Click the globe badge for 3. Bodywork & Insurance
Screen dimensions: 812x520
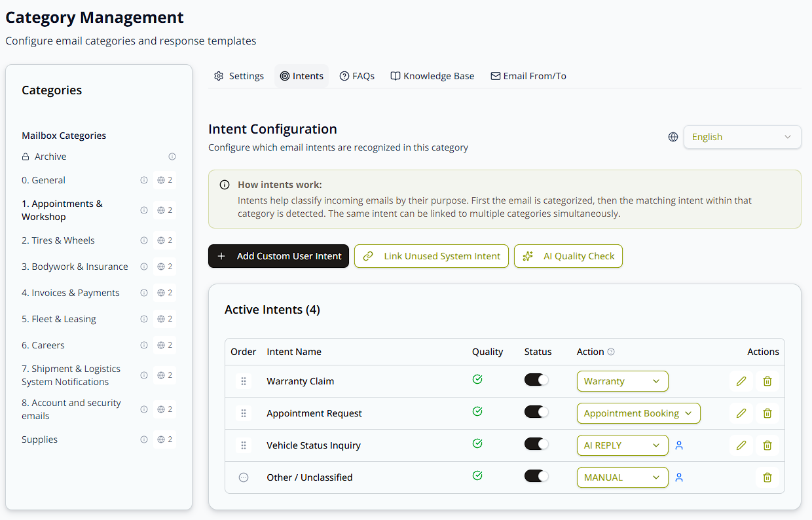(164, 267)
